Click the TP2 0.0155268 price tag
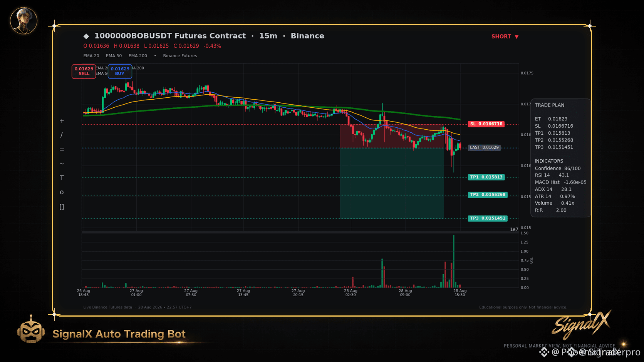The width and height of the screenshot is (644, 362). 488,195
